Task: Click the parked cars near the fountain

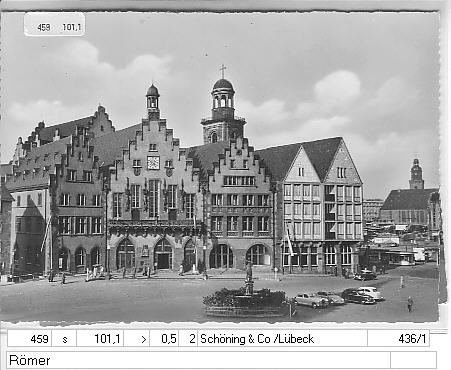Action: click(338, 297)
